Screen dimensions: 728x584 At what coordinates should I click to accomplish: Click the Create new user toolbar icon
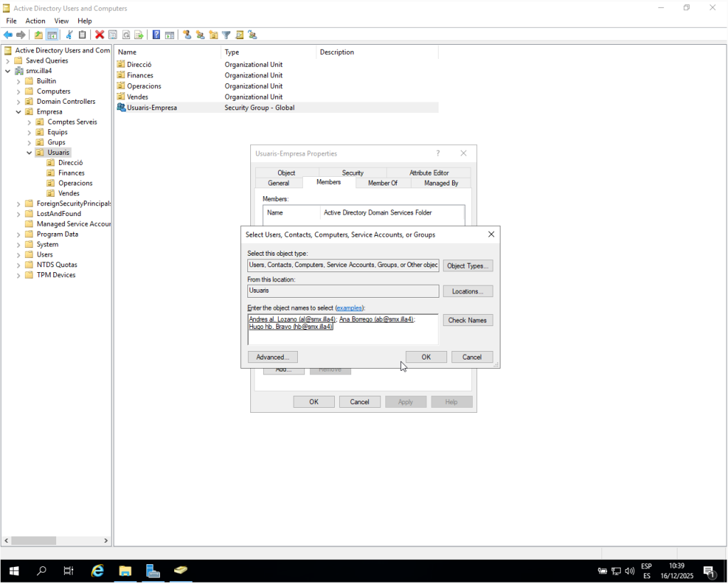[x=187, y=35]
